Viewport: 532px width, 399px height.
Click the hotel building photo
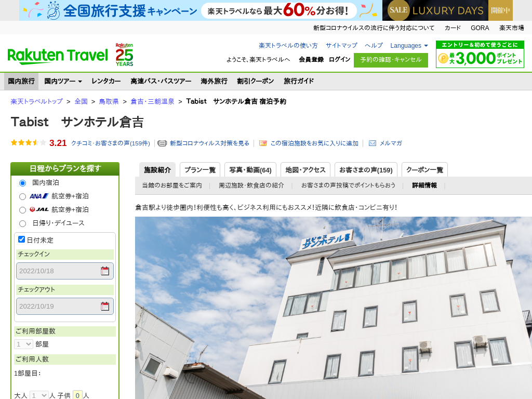(x=334, y=308)
